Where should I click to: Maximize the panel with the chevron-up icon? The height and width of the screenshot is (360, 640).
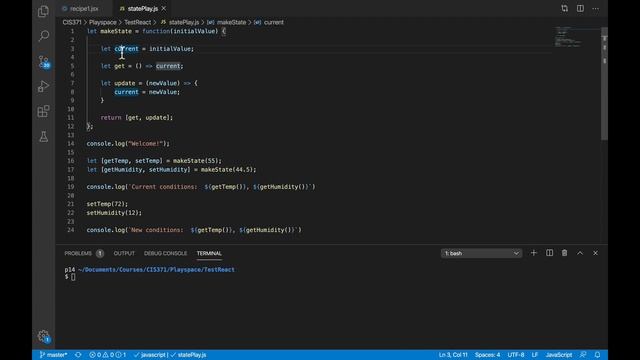(x=580, y=253)
